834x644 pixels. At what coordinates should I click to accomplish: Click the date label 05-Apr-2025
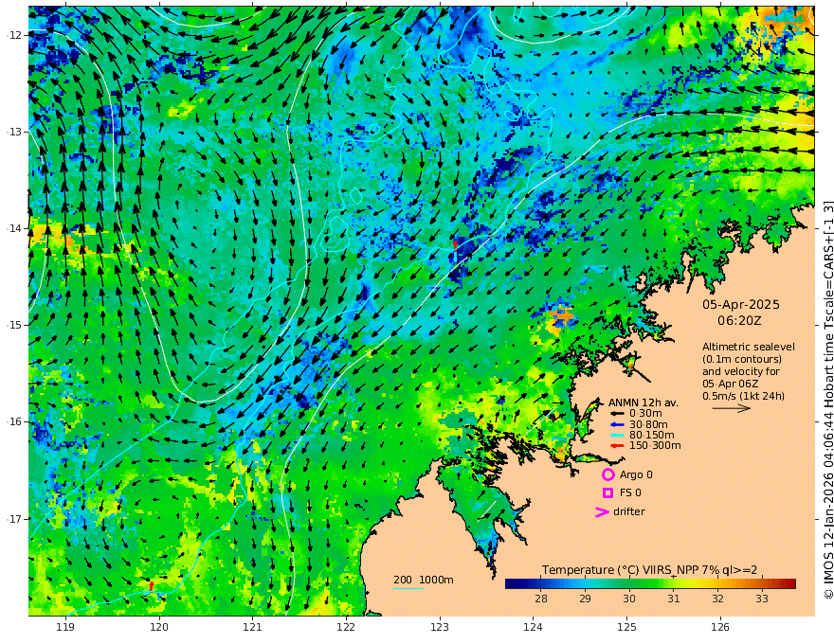(x=741, y=305)
